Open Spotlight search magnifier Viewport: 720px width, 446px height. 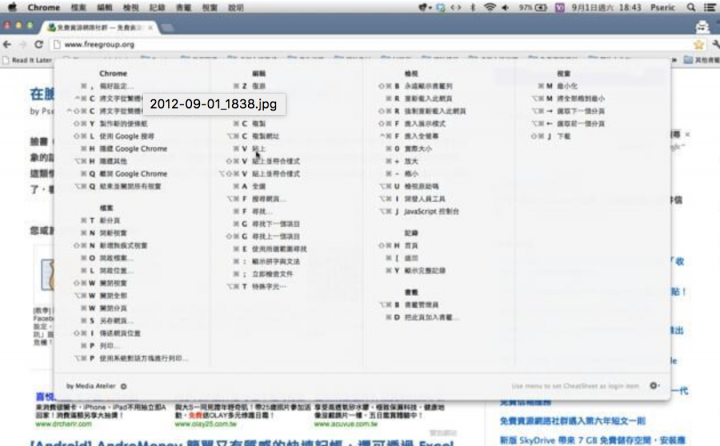pos(691,7)
